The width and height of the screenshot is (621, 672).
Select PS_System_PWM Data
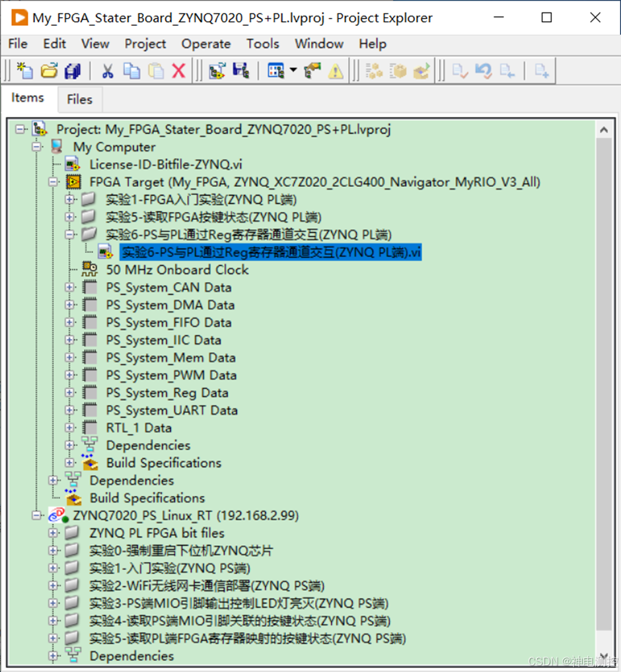pos(172,375)
